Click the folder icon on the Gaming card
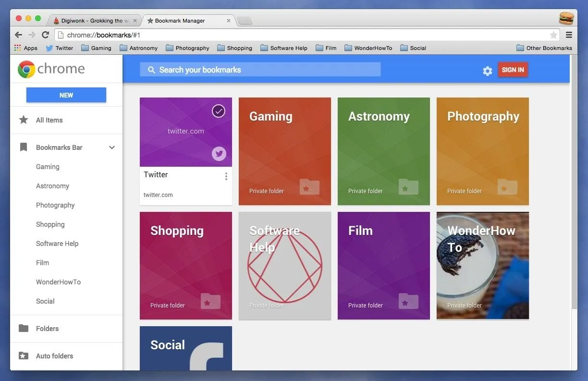The height and width of the screenshot is (381, 588). click(309, 187)
